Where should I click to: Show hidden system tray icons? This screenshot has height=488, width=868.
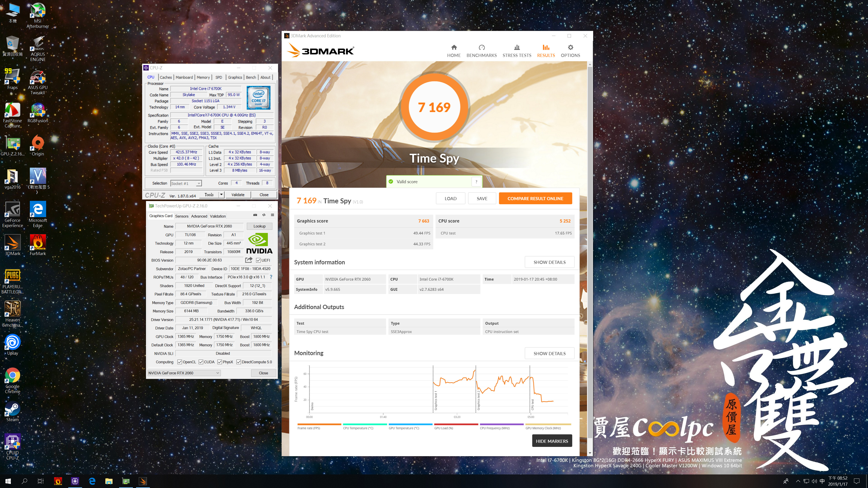[x=797, y=481]
